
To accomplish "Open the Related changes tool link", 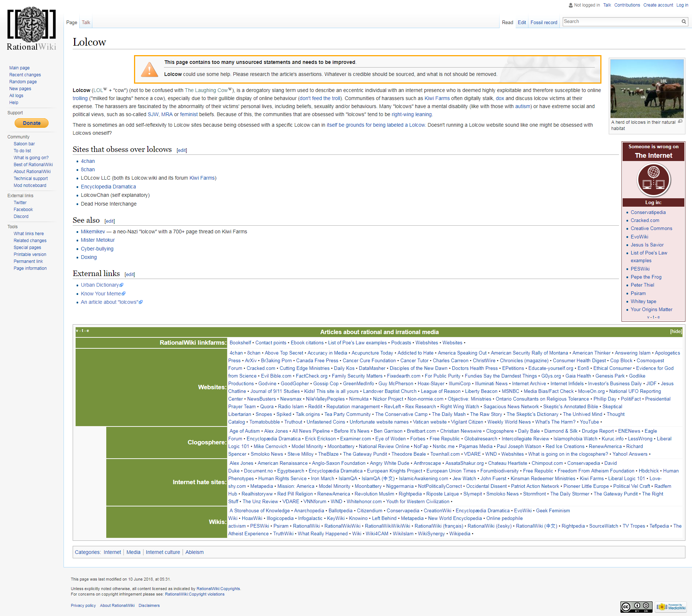I will tap(30, 241).
